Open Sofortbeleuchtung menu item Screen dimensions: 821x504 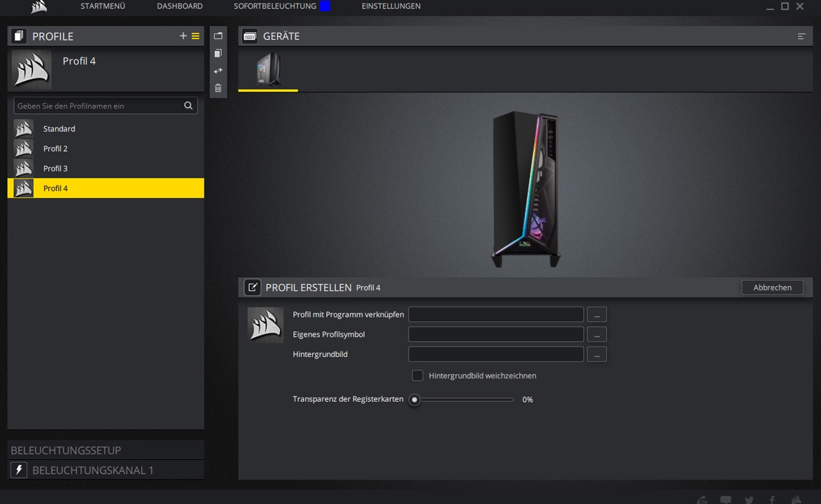pyautogui.click(x=275, y=6)
